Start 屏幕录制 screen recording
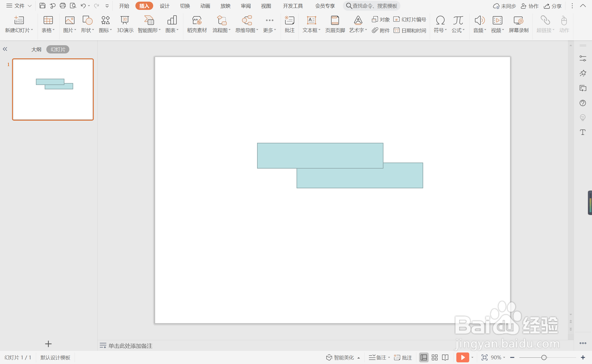 pos(518,24)
